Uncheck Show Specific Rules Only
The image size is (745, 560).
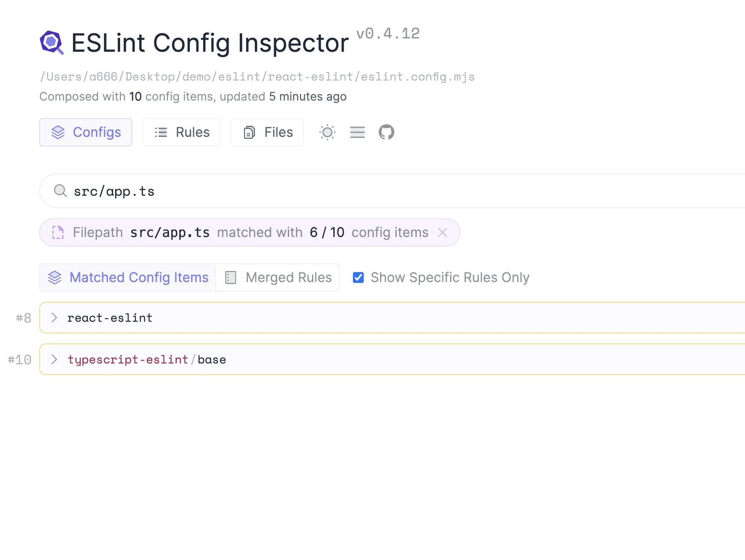coord(358,277)
